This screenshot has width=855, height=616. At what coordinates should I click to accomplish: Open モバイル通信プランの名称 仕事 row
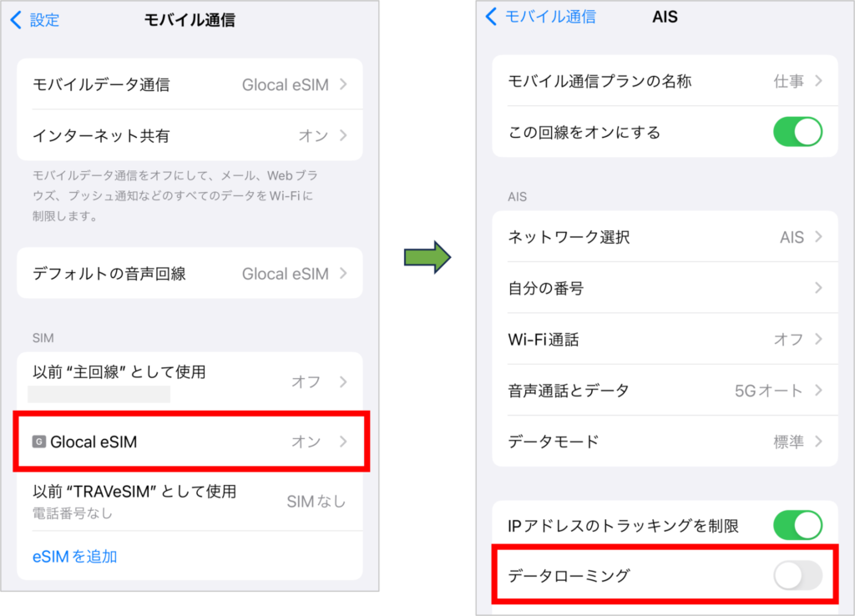[665, 81]
